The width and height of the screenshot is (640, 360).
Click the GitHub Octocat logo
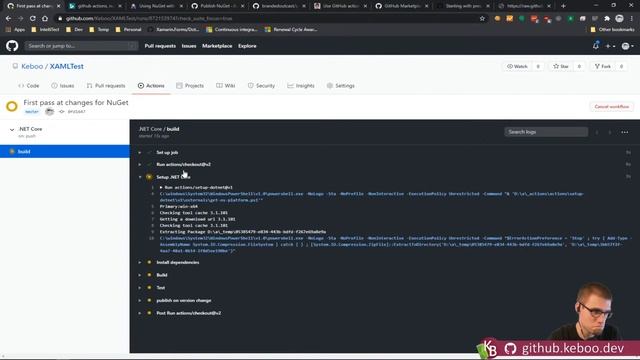coord(12,46)
